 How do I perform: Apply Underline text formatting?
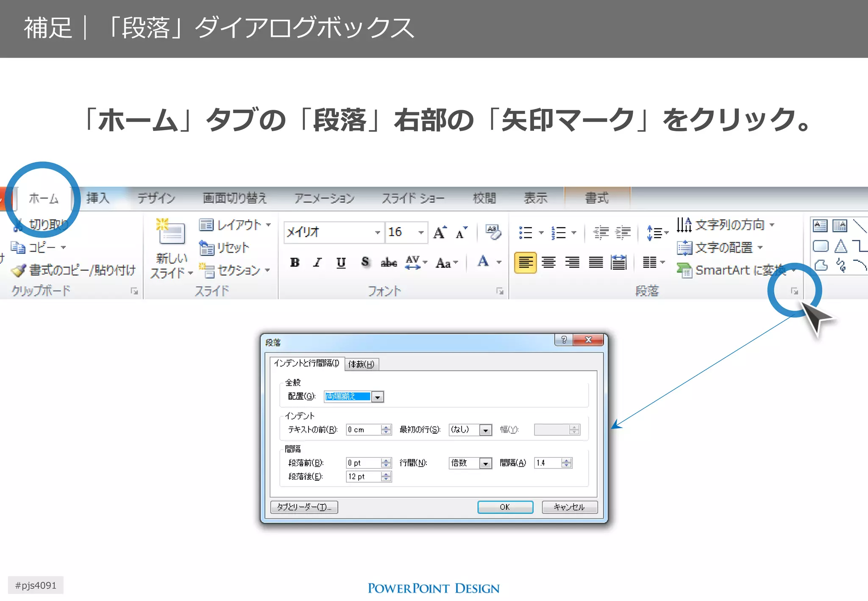[x=341, y=263]
